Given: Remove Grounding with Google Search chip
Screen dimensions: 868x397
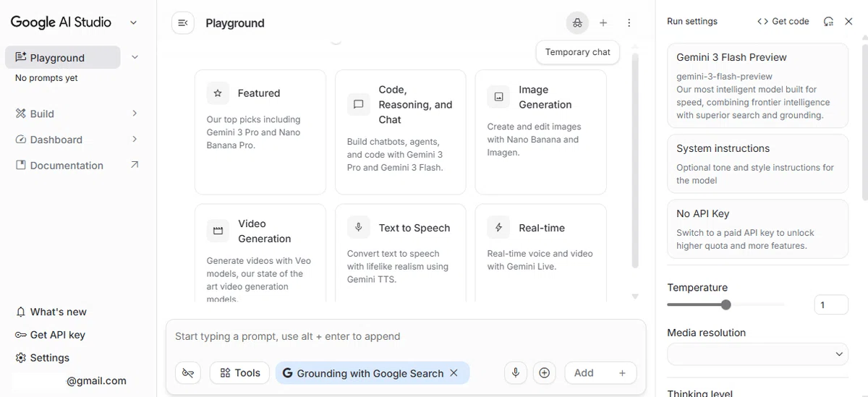Looking at the screenshot, I should pos(454,373).
